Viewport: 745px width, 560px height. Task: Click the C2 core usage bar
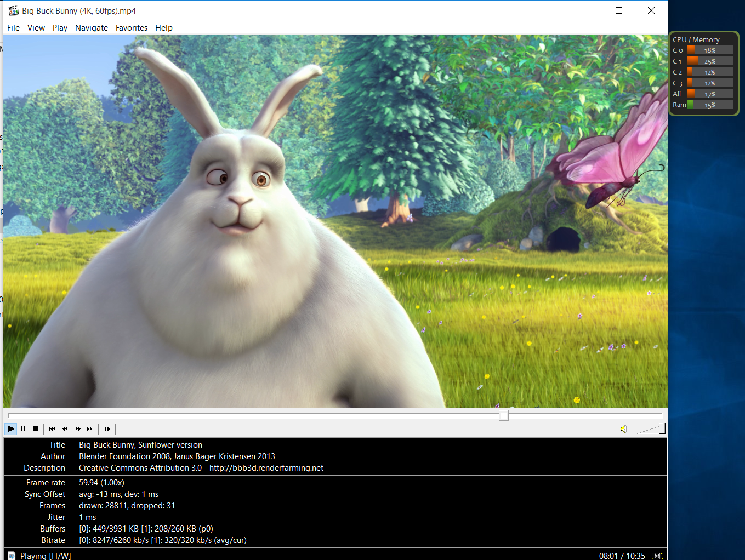[710, 72]
